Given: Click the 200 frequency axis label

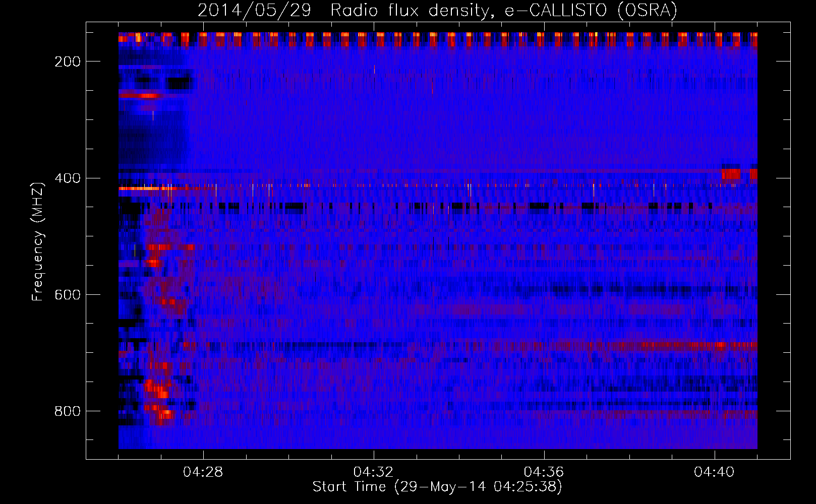Looking at the screenshot, I should click(68, 61).
